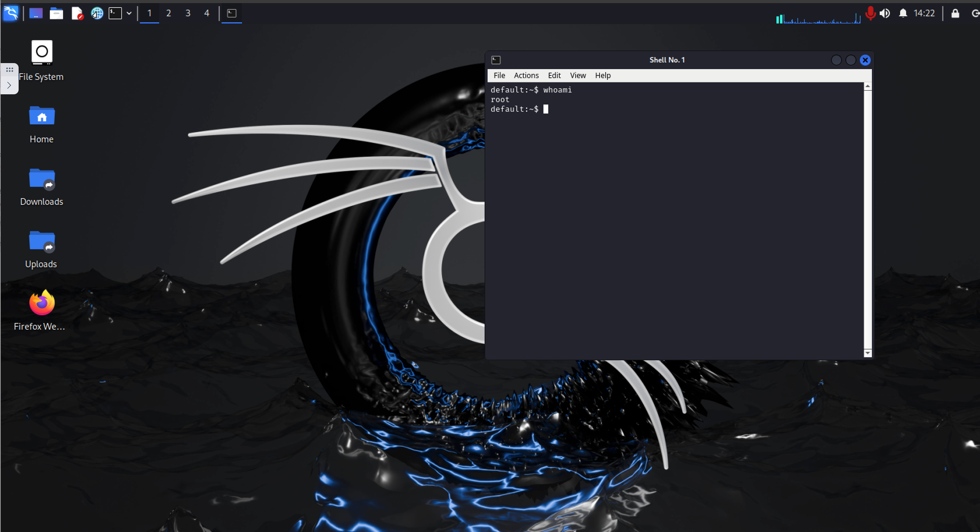Launch the text editor panel icon
This screenshot has height=532, width=980.
click(77, 13)
